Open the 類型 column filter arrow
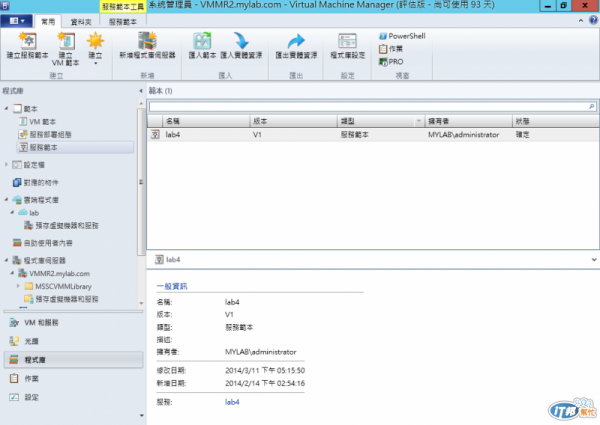The height and width of the screenshot is (425, 600). [419, 121]
